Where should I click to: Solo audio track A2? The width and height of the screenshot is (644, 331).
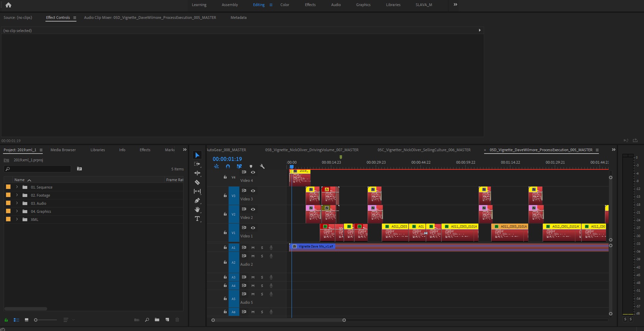pos(262,256)
